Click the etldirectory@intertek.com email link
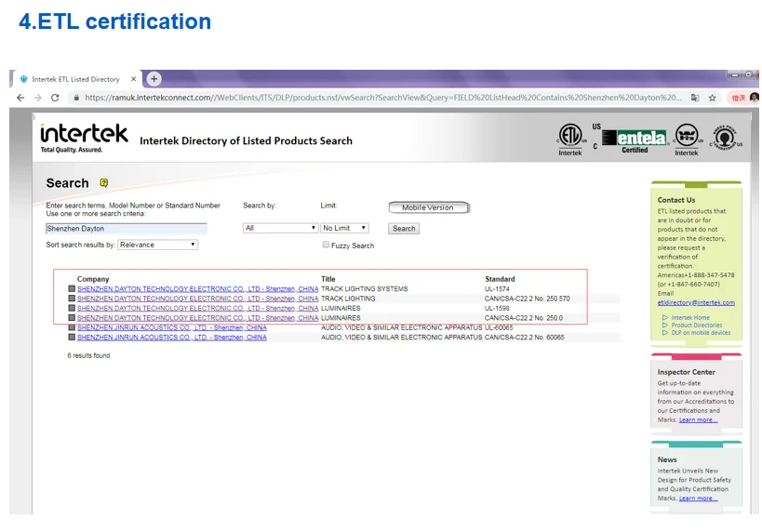The height and width of the screenshot is (532, 762). click(696, 302)
